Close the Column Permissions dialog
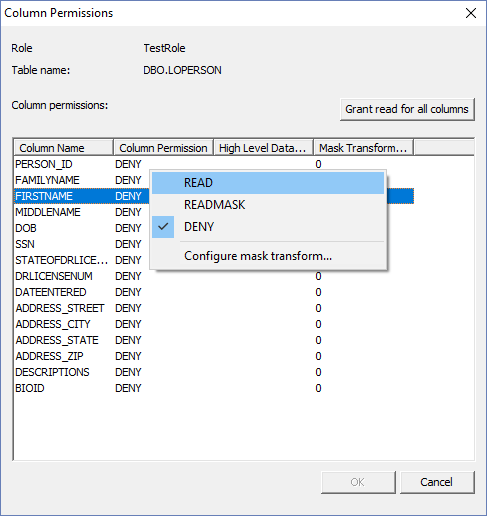The image size is (487, 516). coord(471,13)
